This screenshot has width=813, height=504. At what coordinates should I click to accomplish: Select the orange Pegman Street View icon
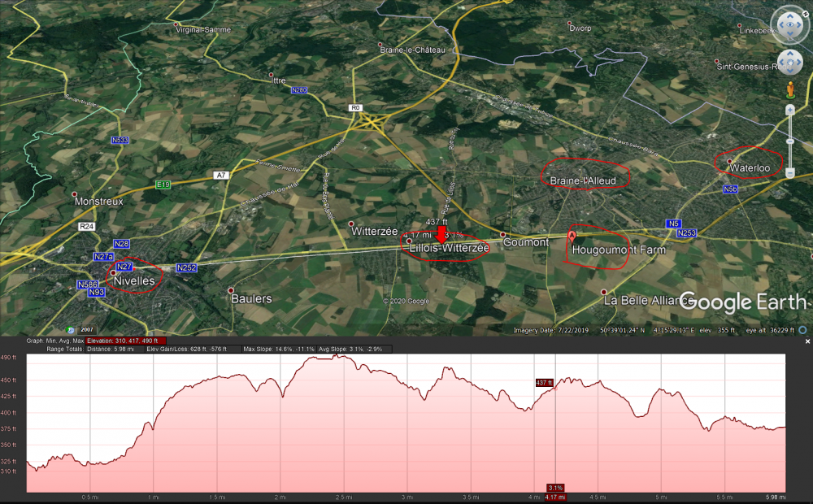point(790,89)
